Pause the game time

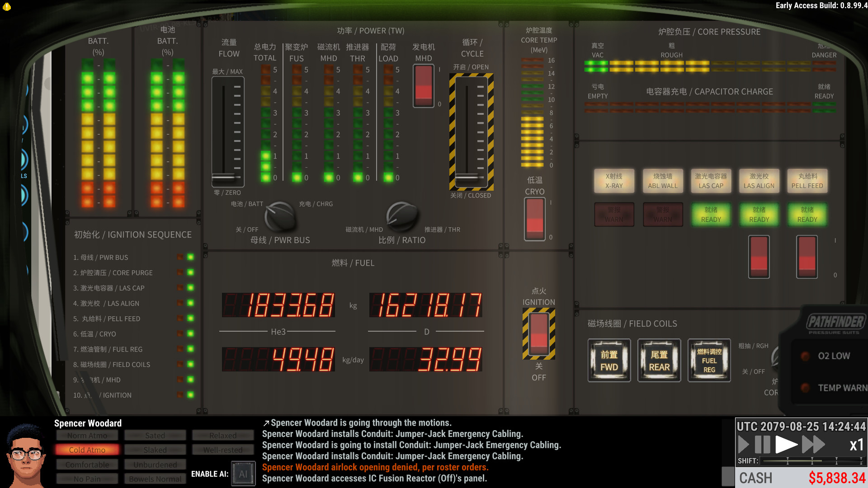[763, 445]
